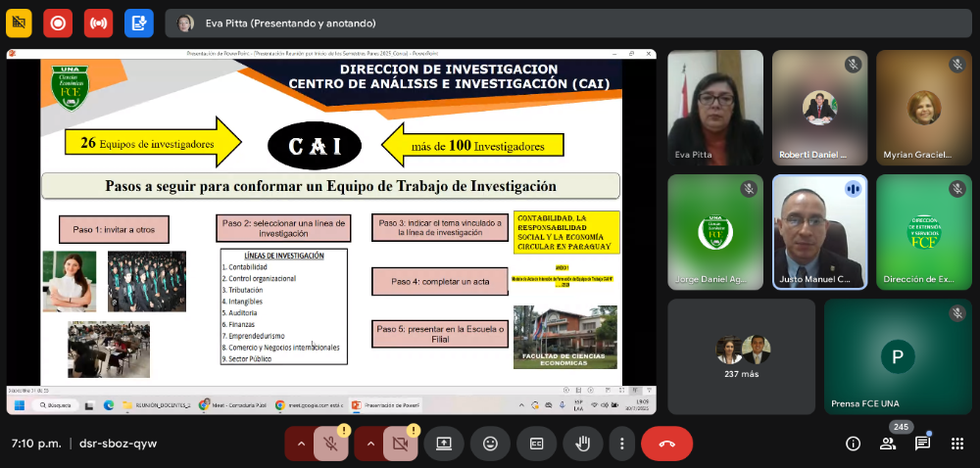Open the REUNIÓN_DOCENTES folder taskbar item

(x=156, y=405)
